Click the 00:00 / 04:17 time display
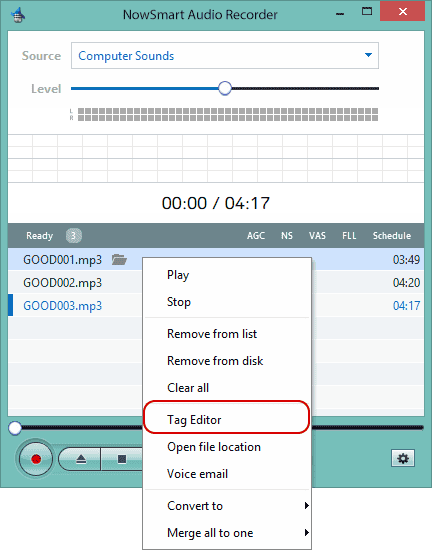 [216, 203]
